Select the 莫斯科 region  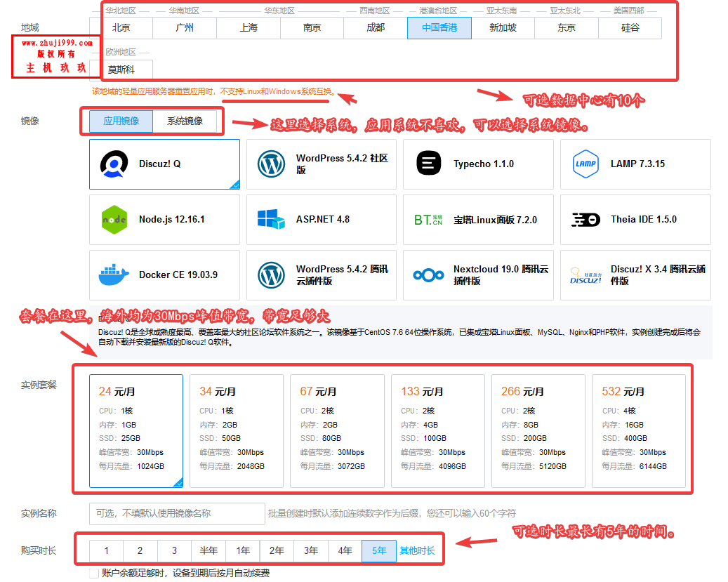point(121,70)
